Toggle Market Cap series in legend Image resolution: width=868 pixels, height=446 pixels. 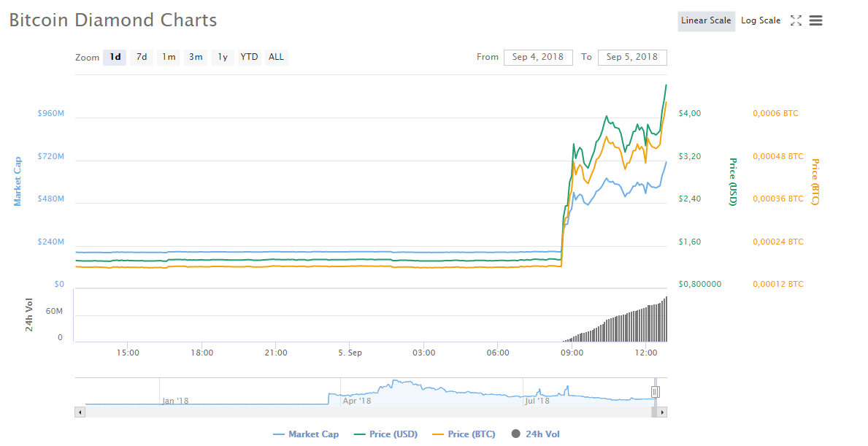click(306, 434)
